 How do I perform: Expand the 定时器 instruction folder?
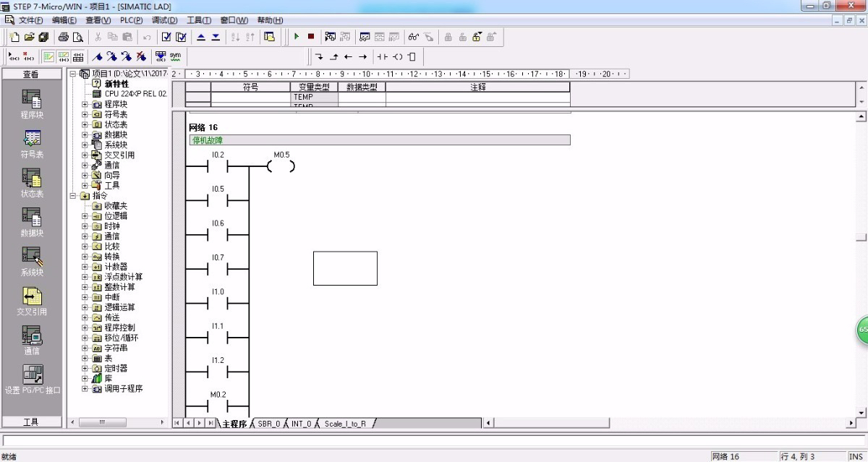[85, 368]
